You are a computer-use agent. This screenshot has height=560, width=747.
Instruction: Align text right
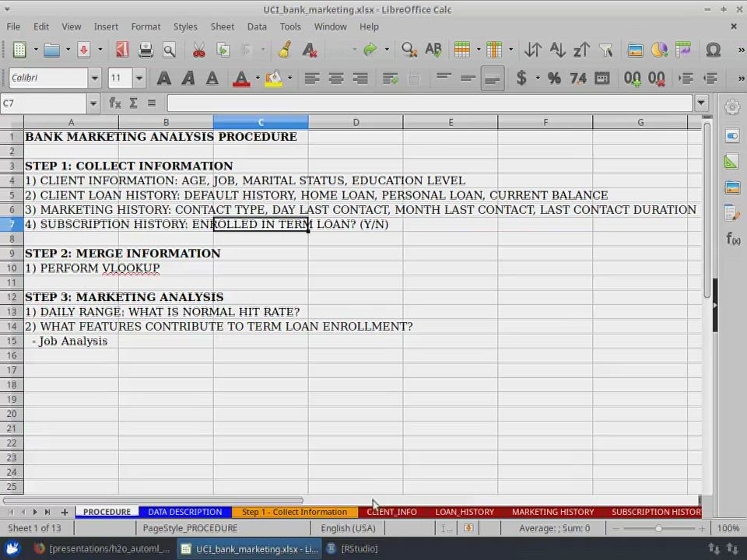click(x=360, y=78)
